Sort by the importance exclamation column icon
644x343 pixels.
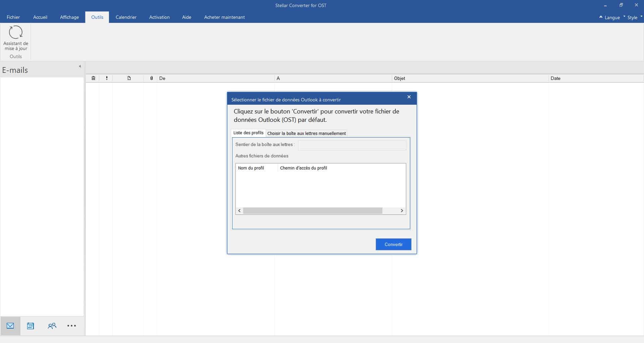click(107, 78)
